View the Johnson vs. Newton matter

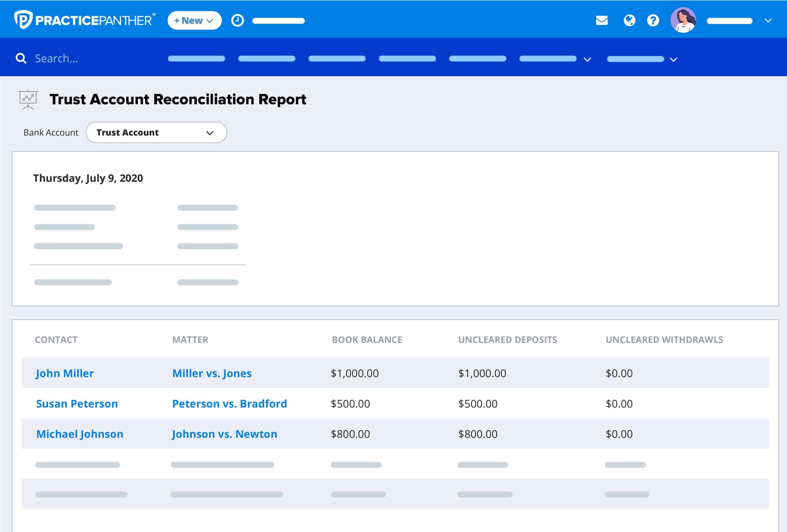(224, 434)
